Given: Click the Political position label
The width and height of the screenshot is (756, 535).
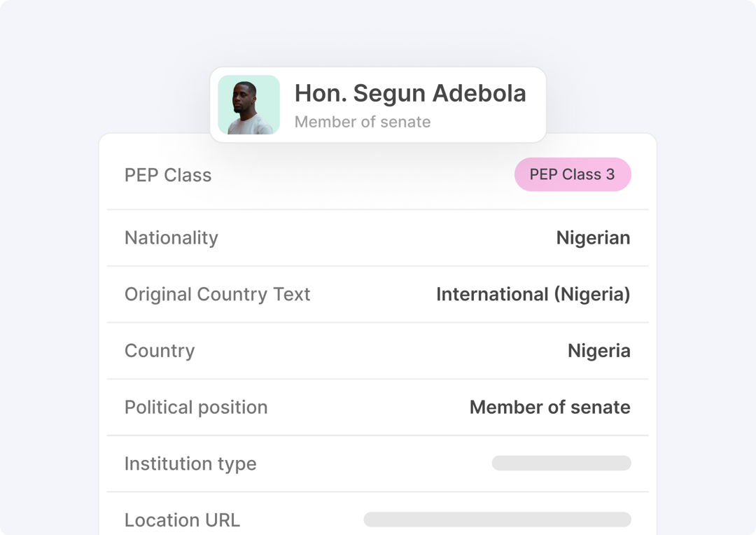Looking at the screenshot, I should click(x=196, y=407).
